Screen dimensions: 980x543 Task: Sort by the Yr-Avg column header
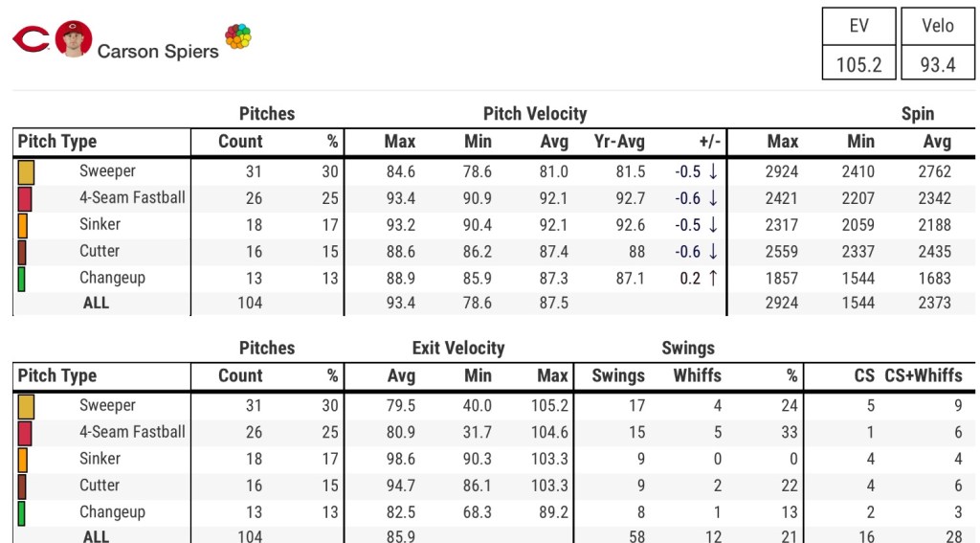click(619, 142)
